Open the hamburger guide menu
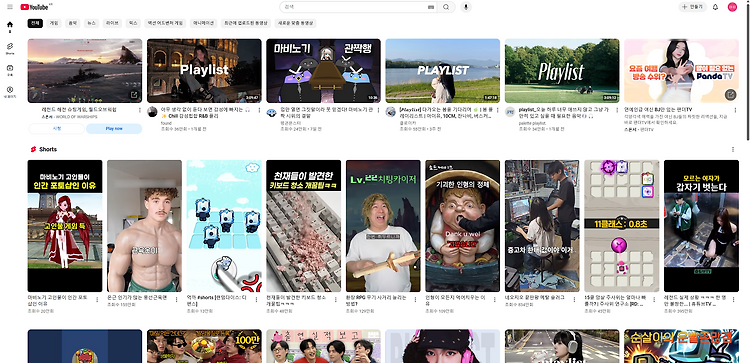The height and width of the screenshot is (363, 750). [10, 7]
